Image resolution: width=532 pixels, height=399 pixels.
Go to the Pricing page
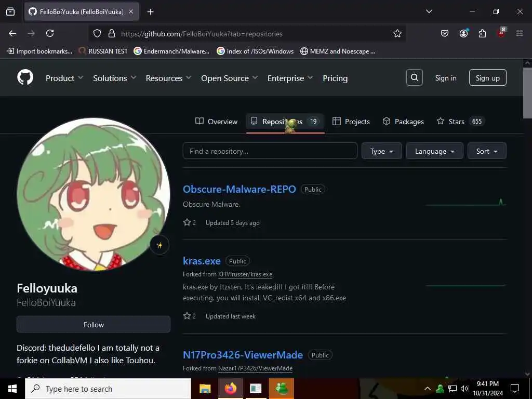pyautogui.click(x=335, y=78)
